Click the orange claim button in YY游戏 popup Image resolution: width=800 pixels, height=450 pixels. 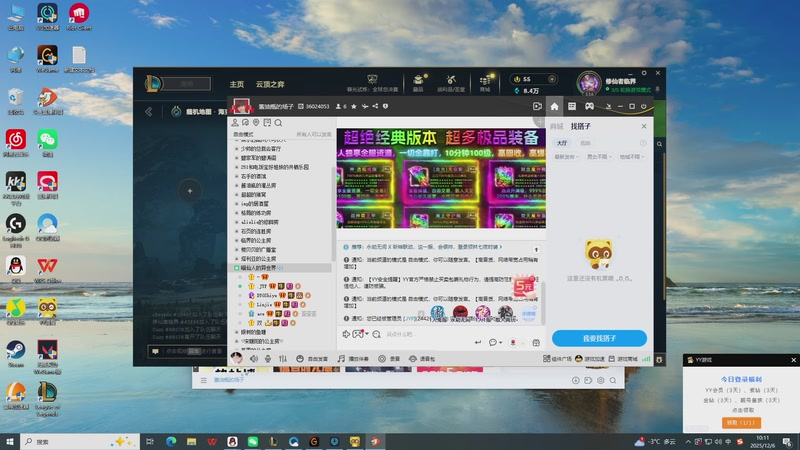[741, 422]
